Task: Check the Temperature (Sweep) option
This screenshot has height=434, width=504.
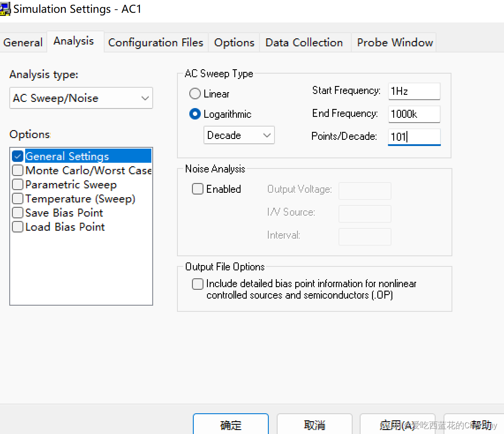Action: pos(18,199)
